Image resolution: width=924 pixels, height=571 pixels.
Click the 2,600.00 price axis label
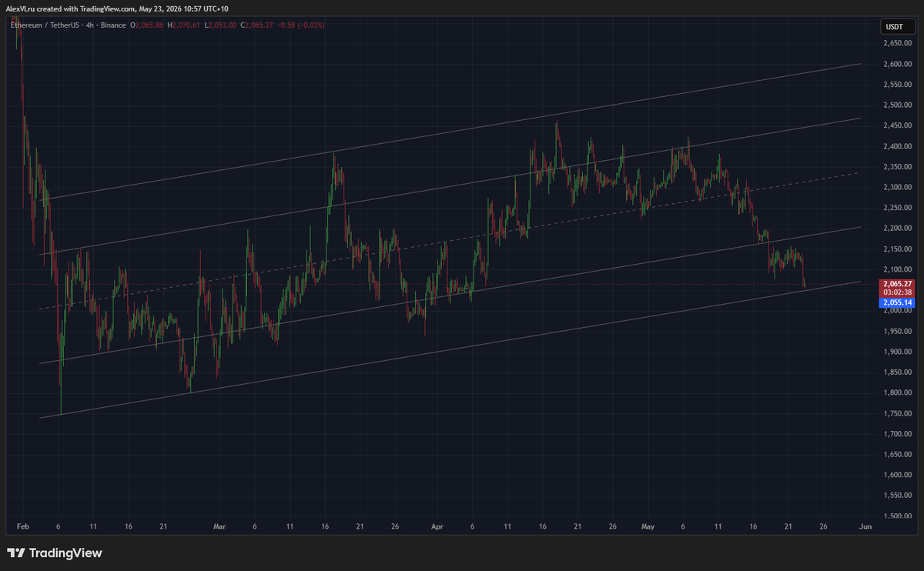click(x=897, y=64)
